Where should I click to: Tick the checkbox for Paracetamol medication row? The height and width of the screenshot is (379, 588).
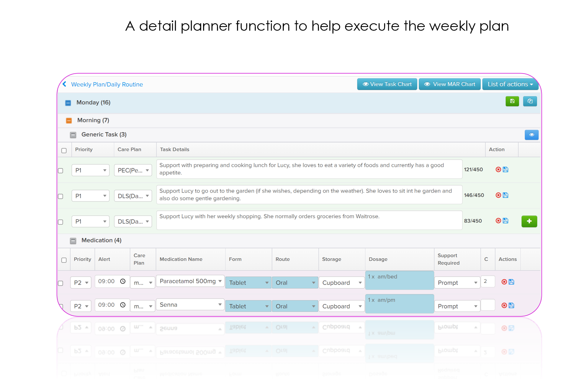pos(60,283)
